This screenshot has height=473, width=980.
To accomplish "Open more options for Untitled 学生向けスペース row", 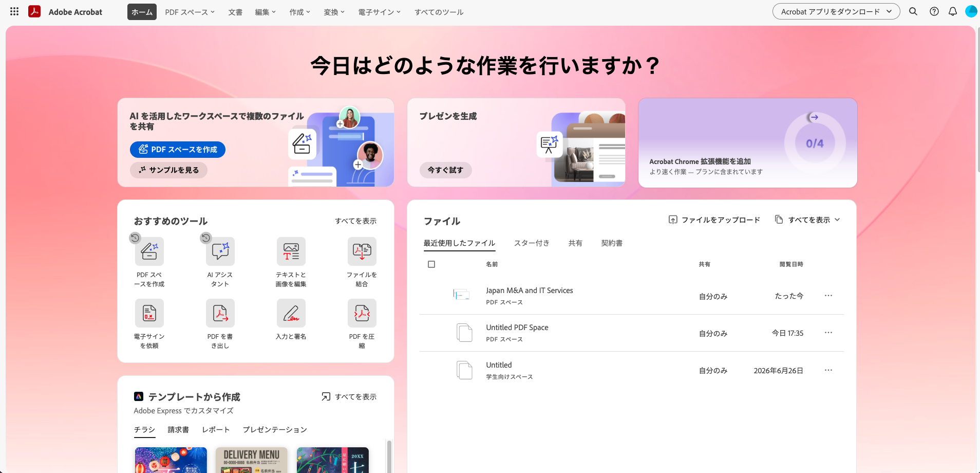I will pos(828,370).
